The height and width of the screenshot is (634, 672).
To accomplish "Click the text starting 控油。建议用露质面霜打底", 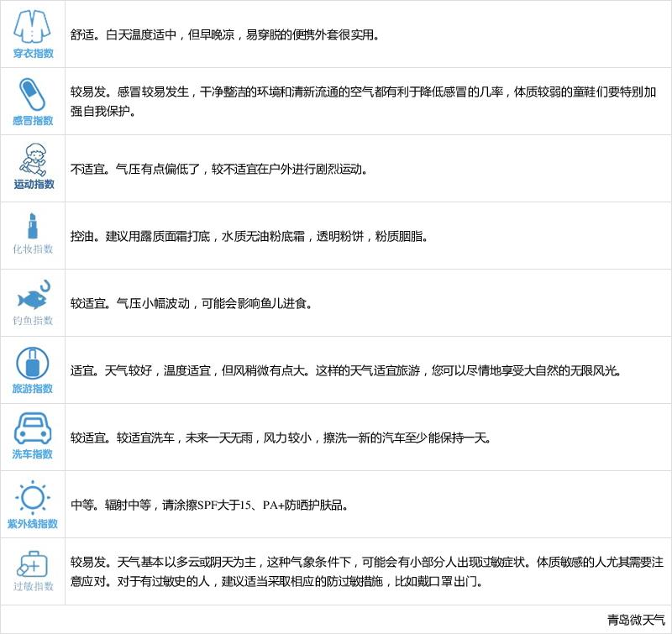I will tap(249, 236).
